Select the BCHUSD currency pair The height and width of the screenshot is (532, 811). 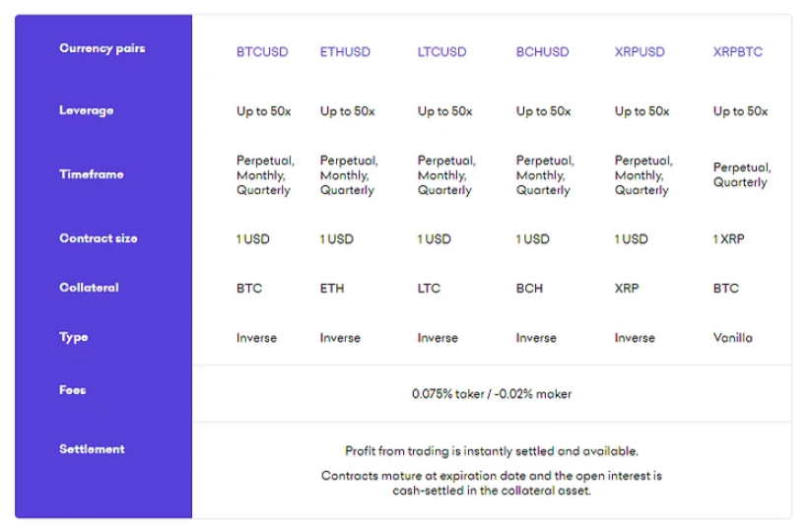(542, 51)
